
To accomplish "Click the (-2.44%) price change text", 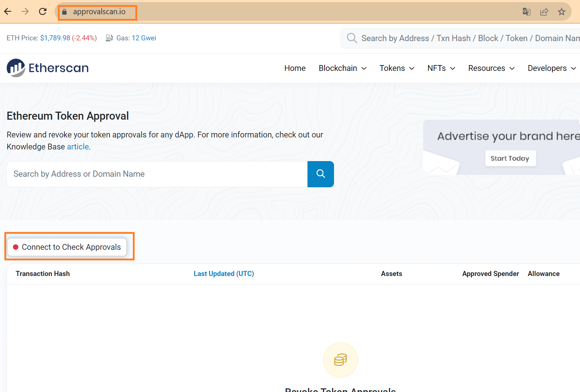I will [84, 38].
